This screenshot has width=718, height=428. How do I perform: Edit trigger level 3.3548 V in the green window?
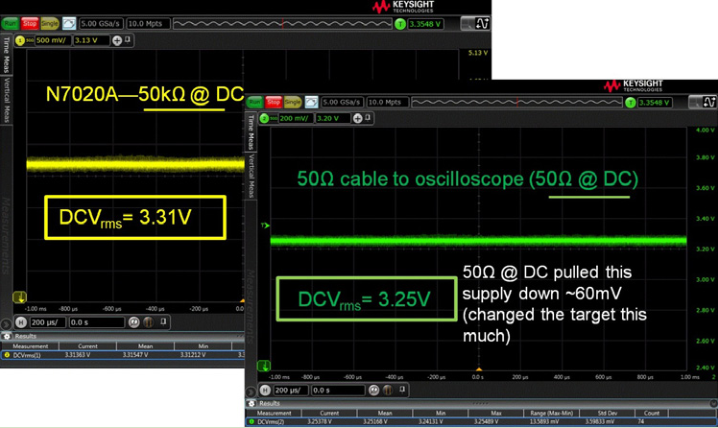[x=655, y=103]
